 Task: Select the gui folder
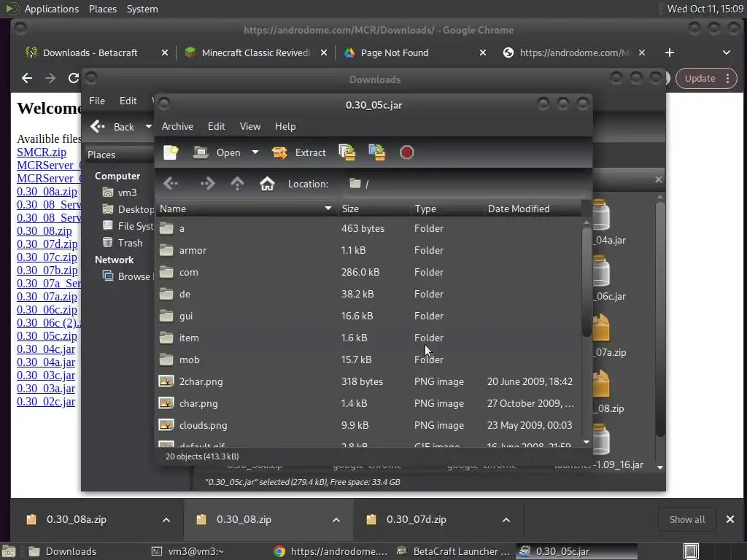tap(368, 316)
